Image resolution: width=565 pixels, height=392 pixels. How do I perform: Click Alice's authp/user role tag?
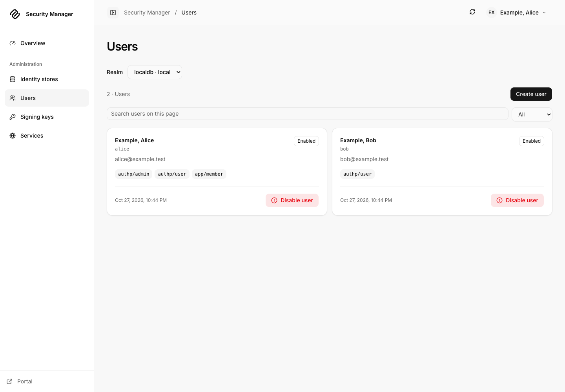172,174
